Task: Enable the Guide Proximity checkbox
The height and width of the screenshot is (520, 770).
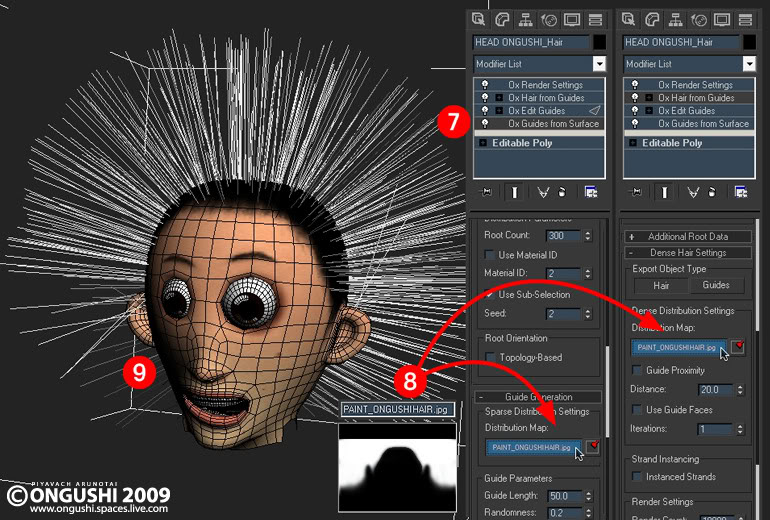Action: [637, 370]
